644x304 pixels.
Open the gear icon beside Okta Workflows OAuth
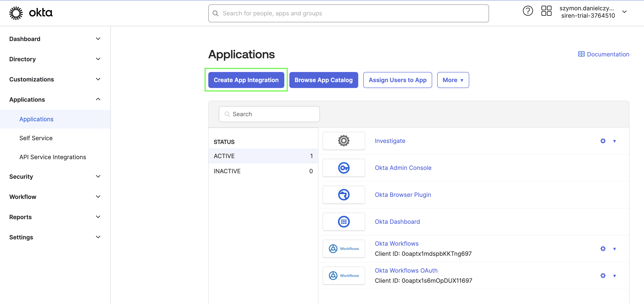603,276
